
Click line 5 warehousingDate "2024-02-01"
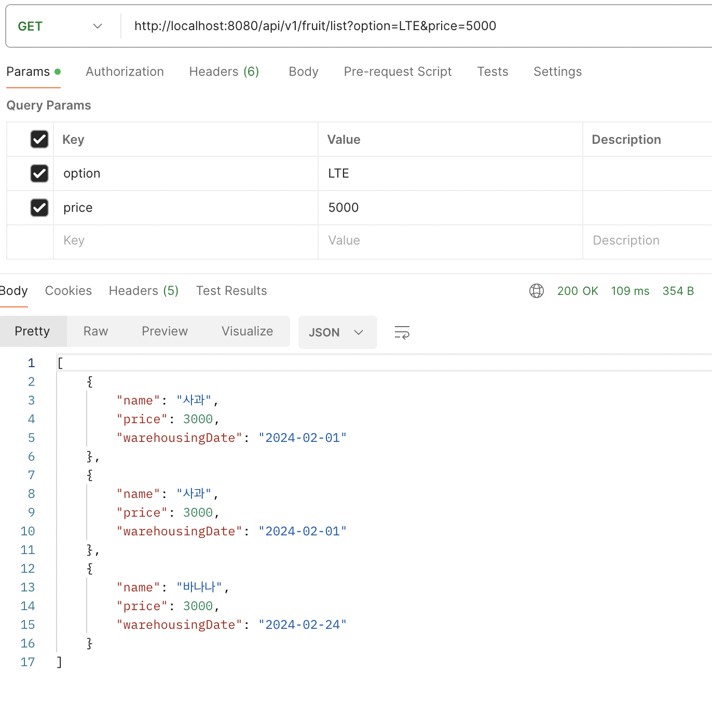pyautogui.click(x=231, y=438)
